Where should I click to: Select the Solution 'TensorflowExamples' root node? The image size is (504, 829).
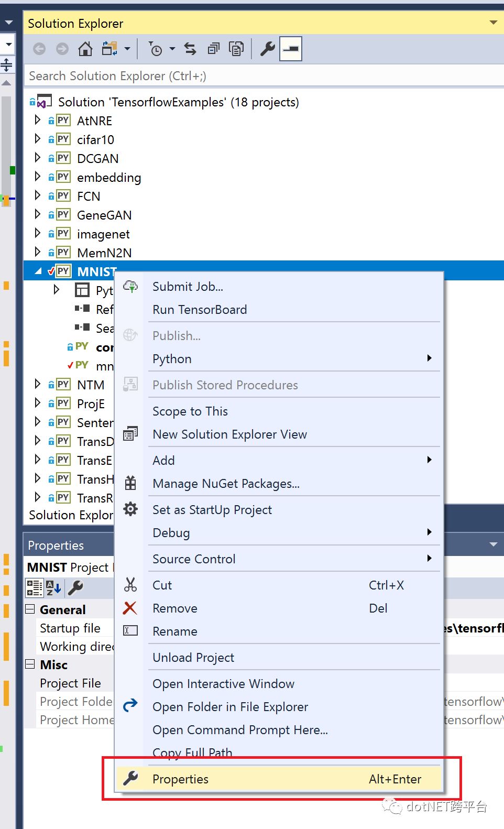[x=179, y=102]
